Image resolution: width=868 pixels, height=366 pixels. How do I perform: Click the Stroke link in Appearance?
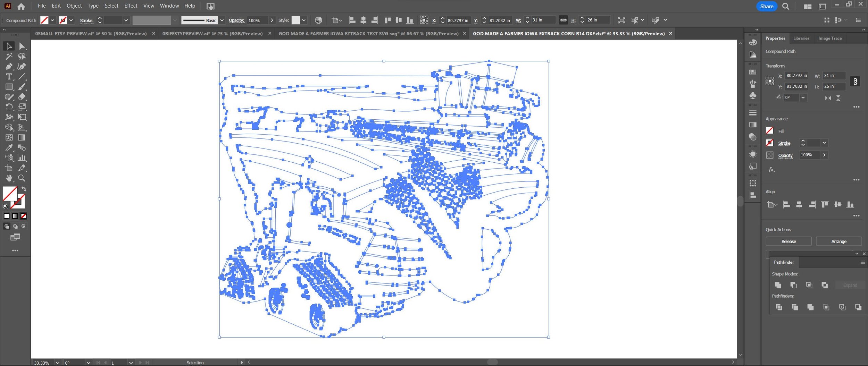pos(784,143)
